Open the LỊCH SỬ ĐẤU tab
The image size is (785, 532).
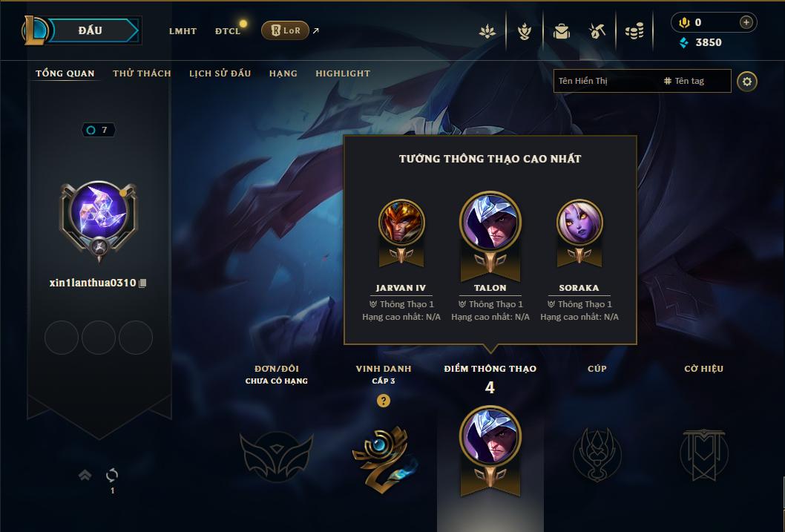(220, 73)
